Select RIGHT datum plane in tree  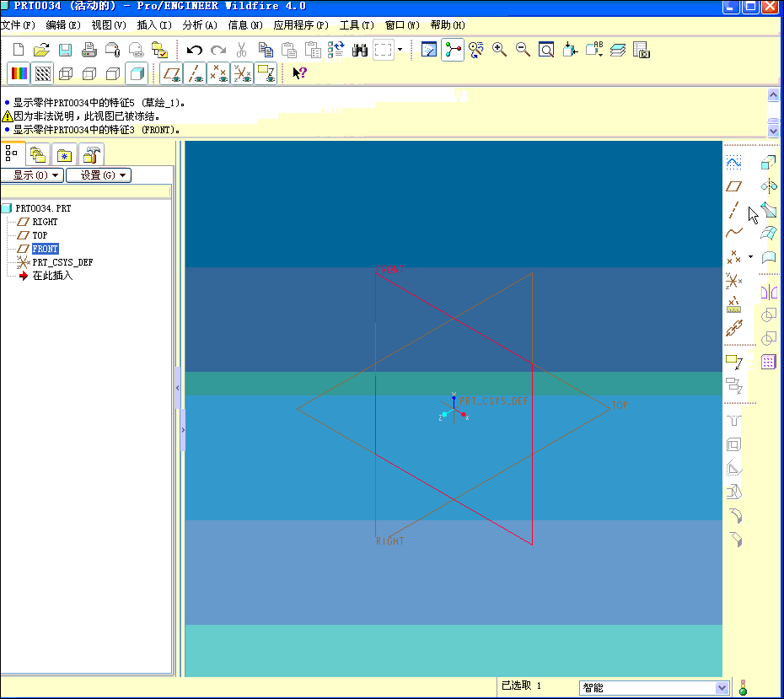[45, 222]
